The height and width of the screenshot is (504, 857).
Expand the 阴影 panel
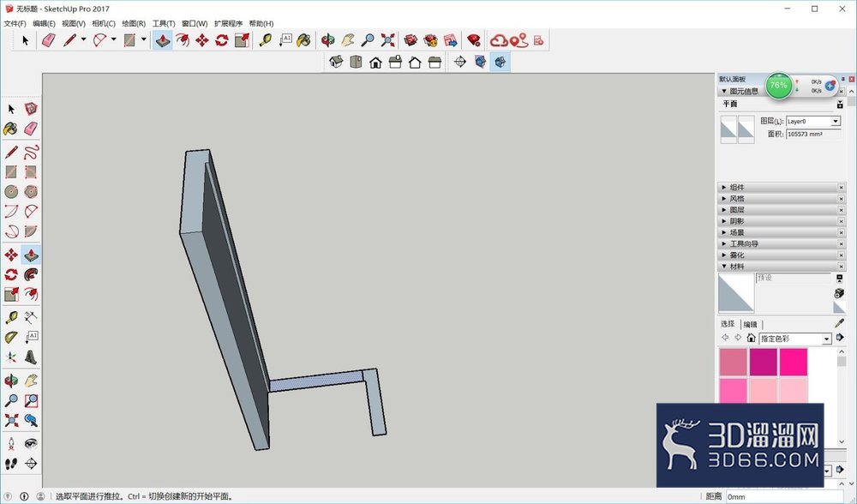coord(782,221)
